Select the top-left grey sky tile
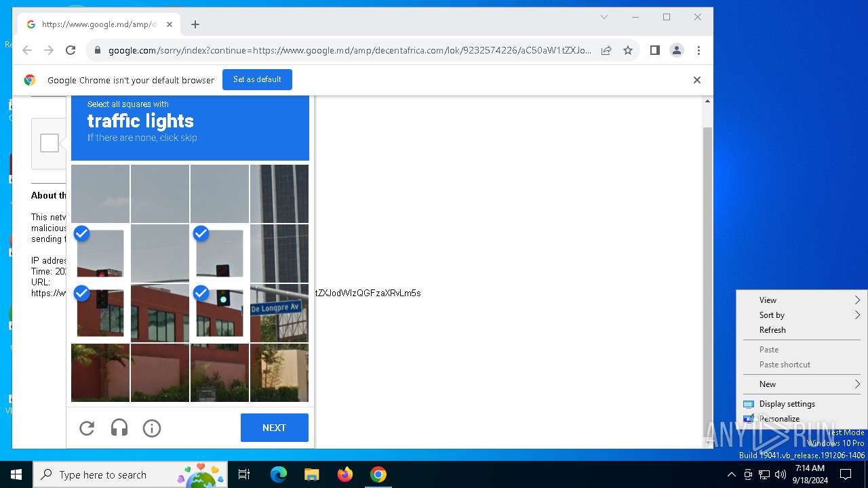 (x=100, y=194)
